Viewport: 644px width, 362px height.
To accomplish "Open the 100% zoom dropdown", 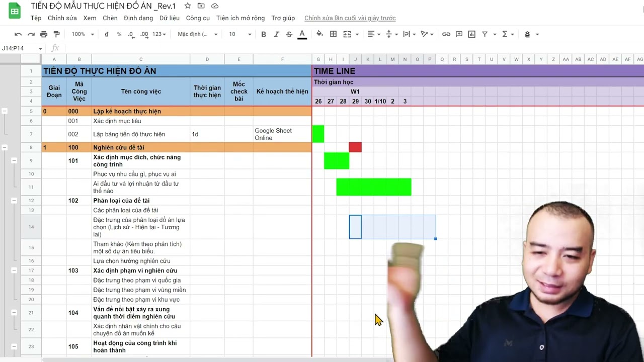I will (83, 34).
